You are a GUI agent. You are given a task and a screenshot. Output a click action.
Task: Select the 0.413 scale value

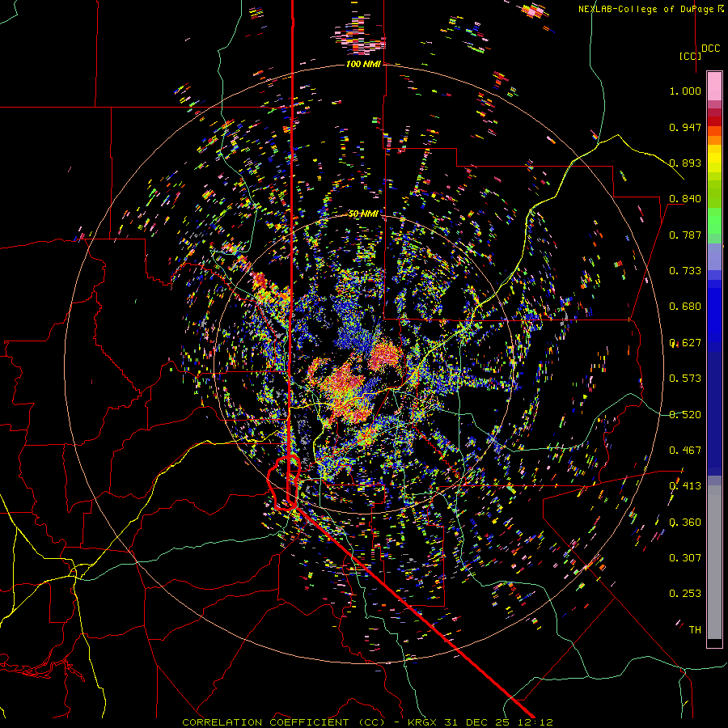pos(685,486)
